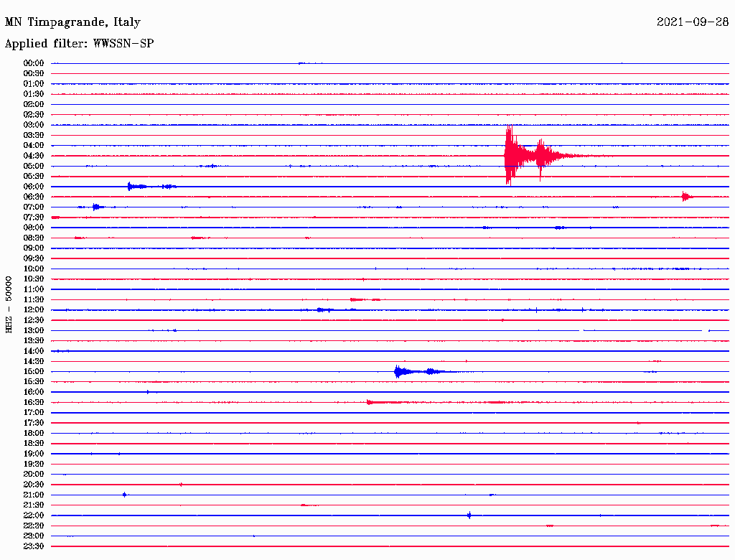735x560 pixels.
Task: Click the 18:00 time label
Action: coord(34,434)
